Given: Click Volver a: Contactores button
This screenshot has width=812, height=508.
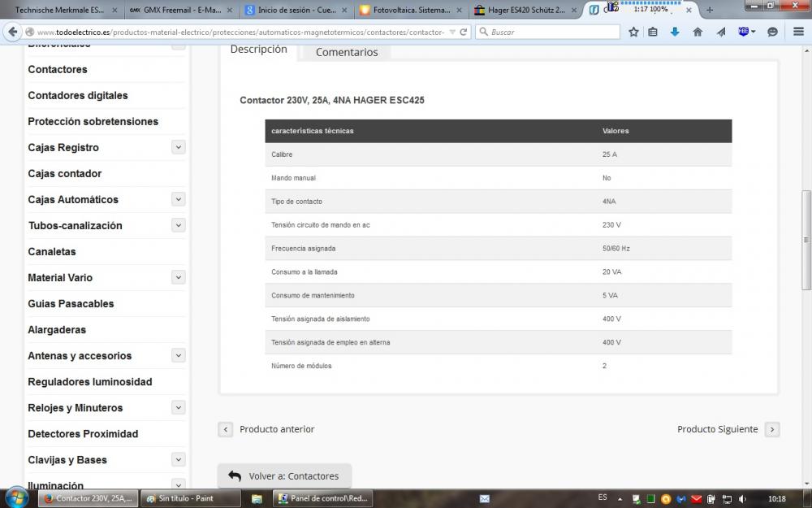Looking at the screenshot, I should point(284,475).
